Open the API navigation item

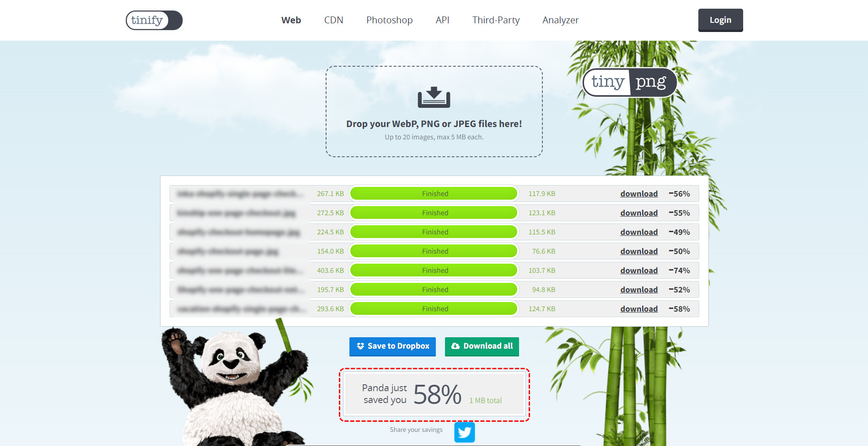[442, 20]
